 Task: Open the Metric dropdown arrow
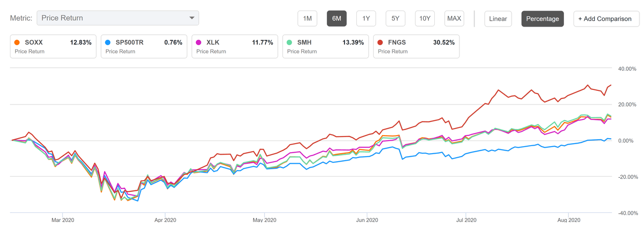coord(191,18)
